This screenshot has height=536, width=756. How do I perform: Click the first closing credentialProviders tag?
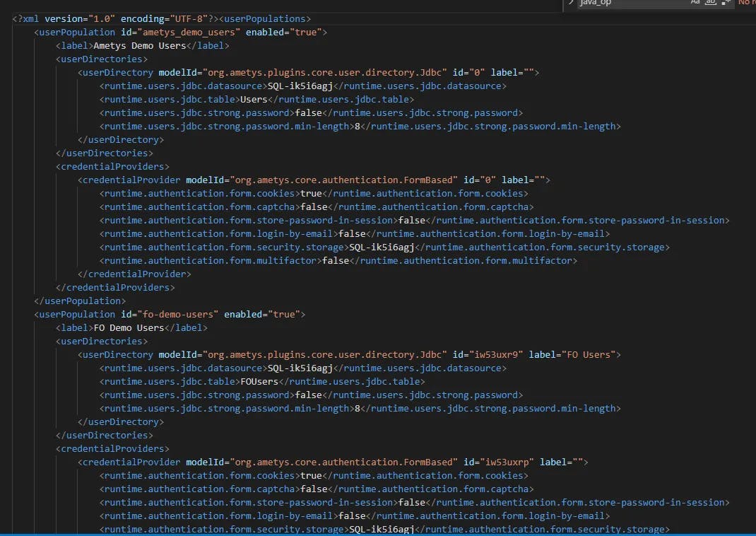click(x=115, y=287)
